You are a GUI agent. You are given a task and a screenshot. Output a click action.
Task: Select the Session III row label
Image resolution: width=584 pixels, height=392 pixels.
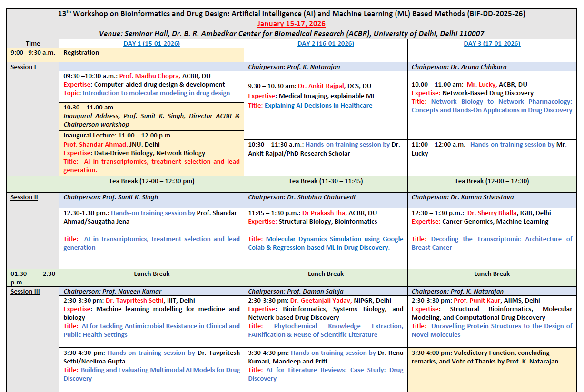(x=25, y=292)
